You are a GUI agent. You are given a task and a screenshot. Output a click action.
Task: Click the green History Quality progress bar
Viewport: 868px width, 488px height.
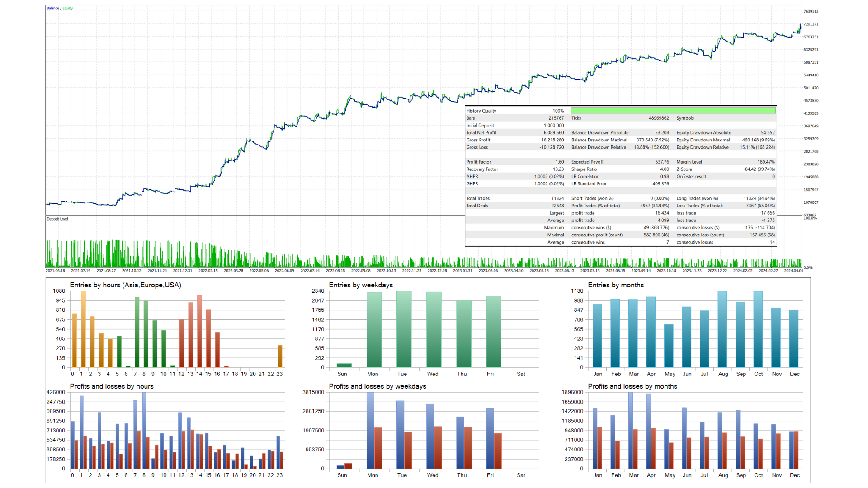(x=673, y=111)
